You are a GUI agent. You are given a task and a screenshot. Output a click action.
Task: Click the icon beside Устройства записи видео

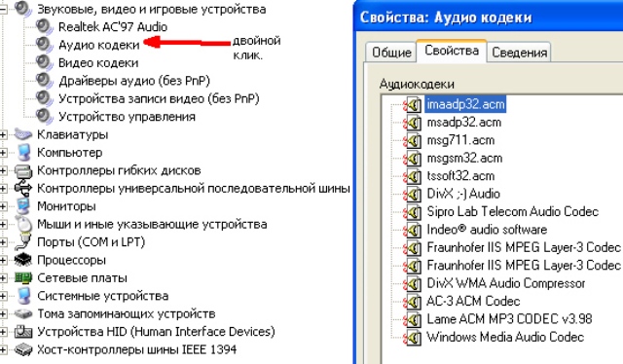[x=44, y=98]
